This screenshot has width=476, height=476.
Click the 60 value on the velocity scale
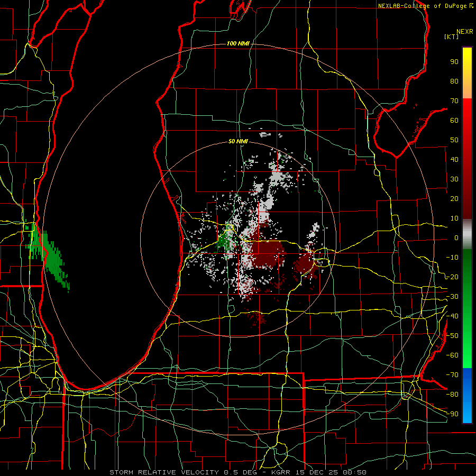coord(454,121)
